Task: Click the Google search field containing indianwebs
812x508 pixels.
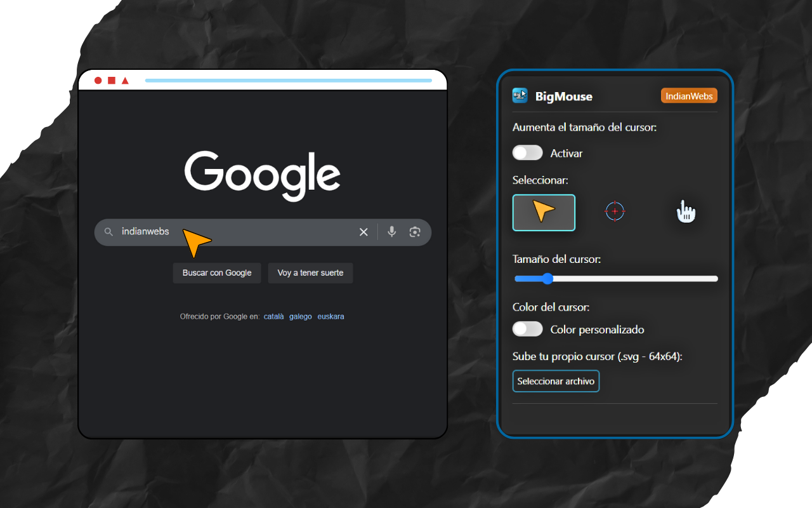Action: 263,232
